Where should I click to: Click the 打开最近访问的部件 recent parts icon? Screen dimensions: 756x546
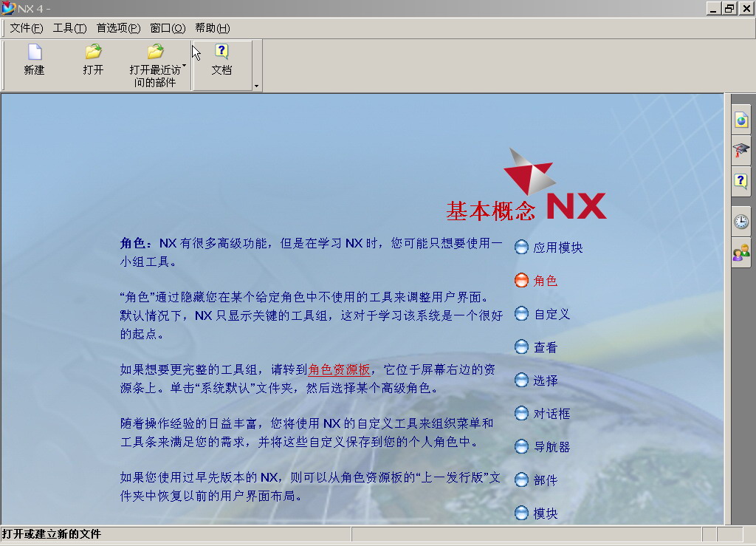[155, 52]
